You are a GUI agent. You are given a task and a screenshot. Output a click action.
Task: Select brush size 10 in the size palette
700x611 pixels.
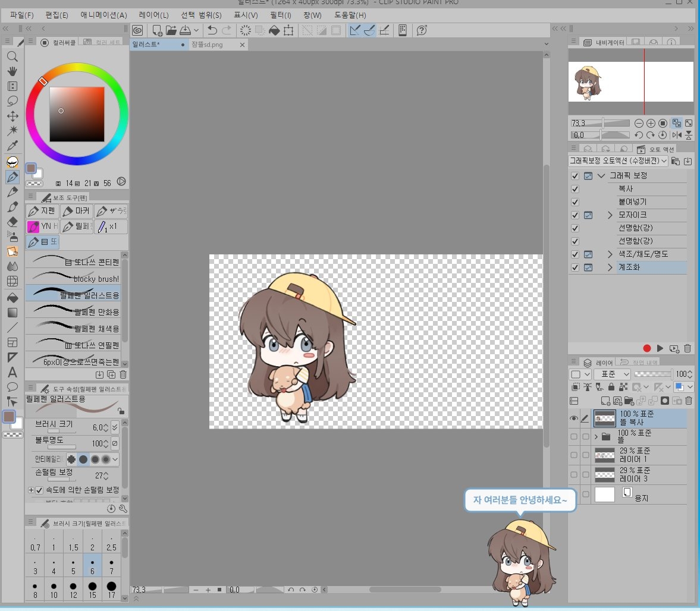[x=54, y=589]
